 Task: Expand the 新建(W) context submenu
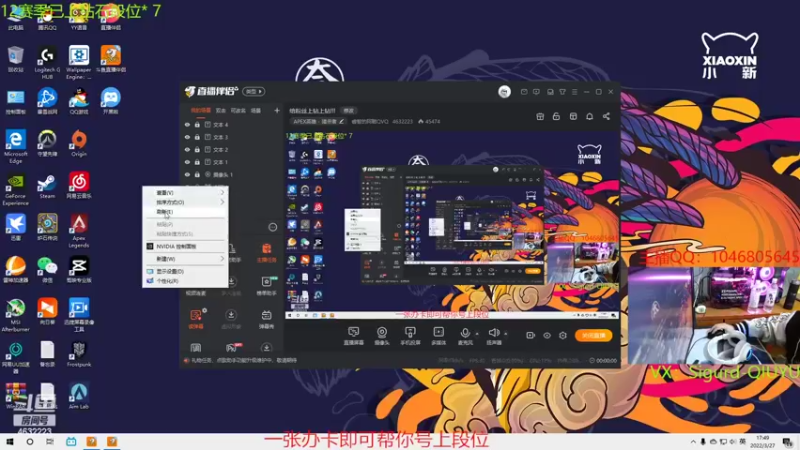[185, 259]
